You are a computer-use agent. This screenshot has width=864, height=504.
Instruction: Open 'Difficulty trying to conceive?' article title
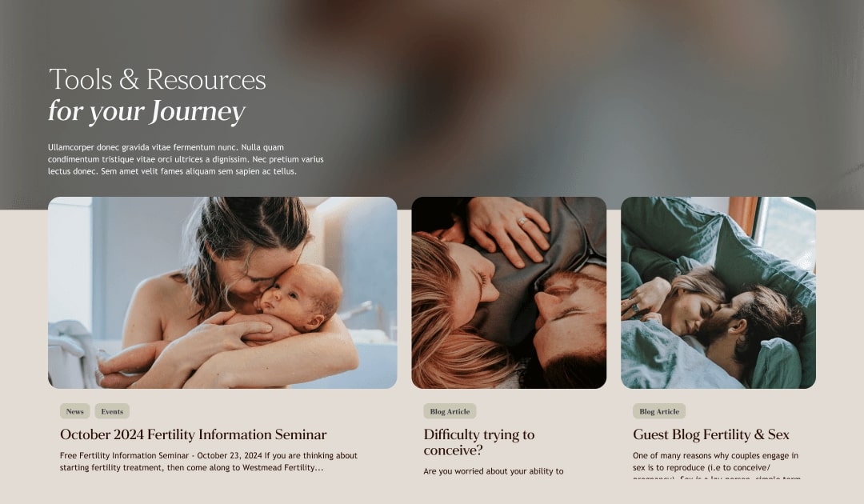point(479,442)
